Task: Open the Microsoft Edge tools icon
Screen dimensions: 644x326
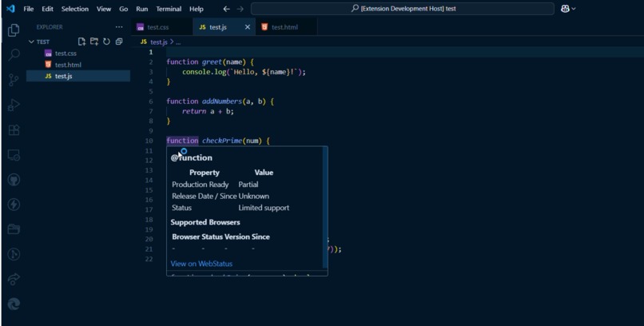Action: (x=14, y=304)
